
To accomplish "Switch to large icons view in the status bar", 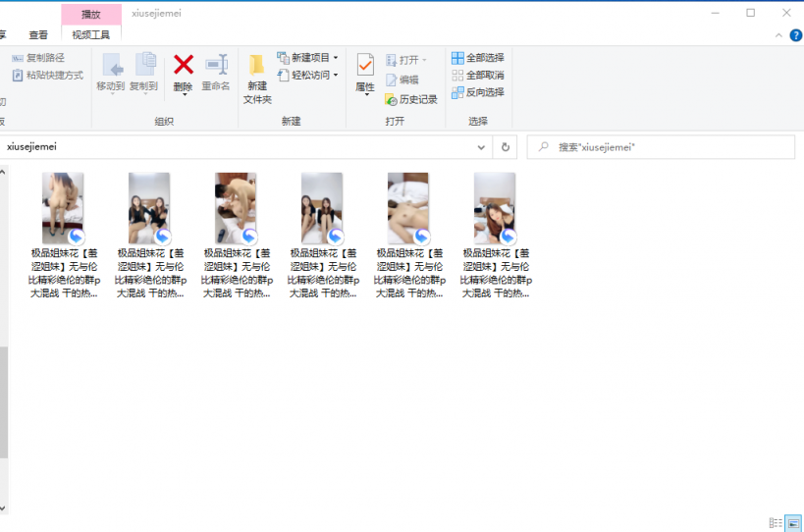I will pos(793,523).
